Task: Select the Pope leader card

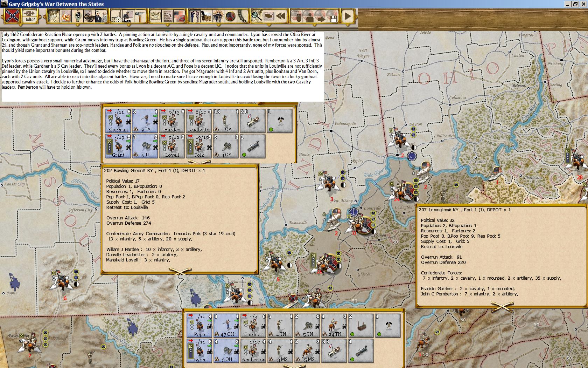Action: point(199,325)
